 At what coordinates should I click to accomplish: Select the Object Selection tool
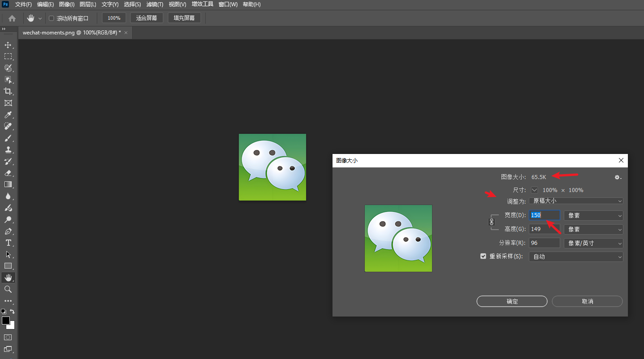8,80
